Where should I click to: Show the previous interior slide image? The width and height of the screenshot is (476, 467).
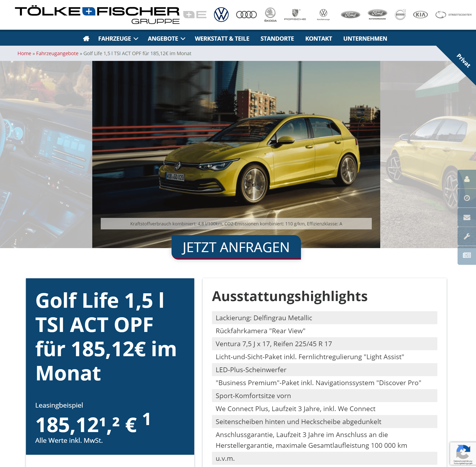point(46,154)
